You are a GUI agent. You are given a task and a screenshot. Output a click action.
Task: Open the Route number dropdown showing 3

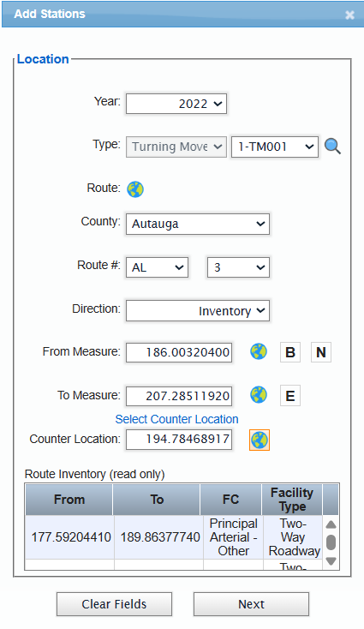point(238,267)
